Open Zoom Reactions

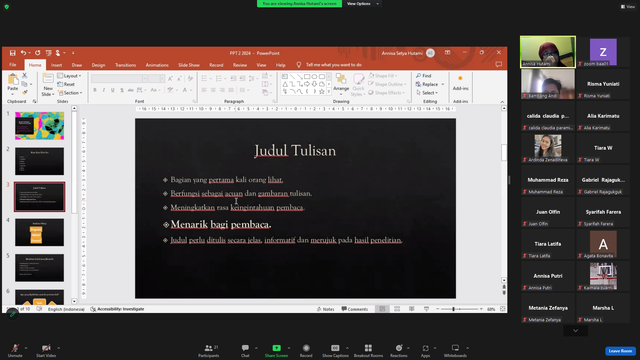click(399, 350)
